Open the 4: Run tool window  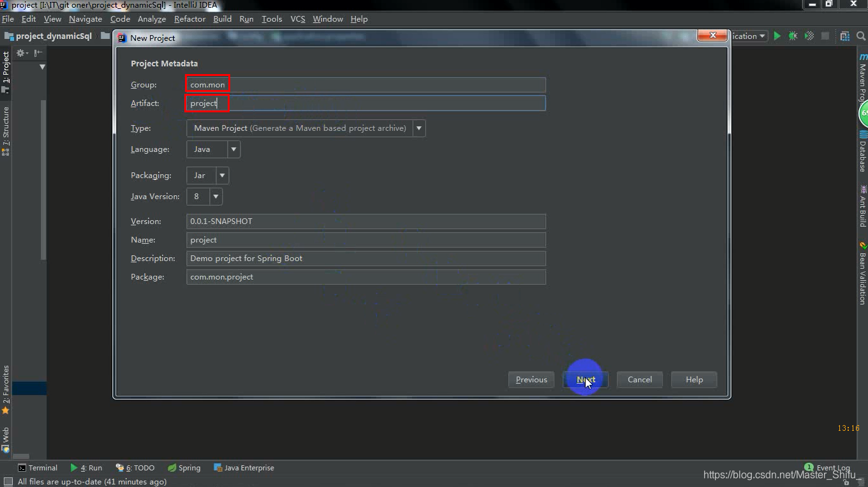tap(86, 468)
